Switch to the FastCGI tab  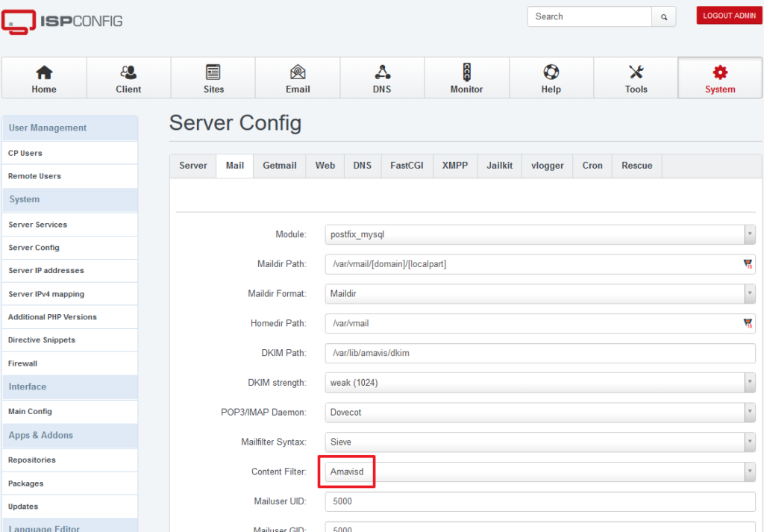(x=407, y=166)
